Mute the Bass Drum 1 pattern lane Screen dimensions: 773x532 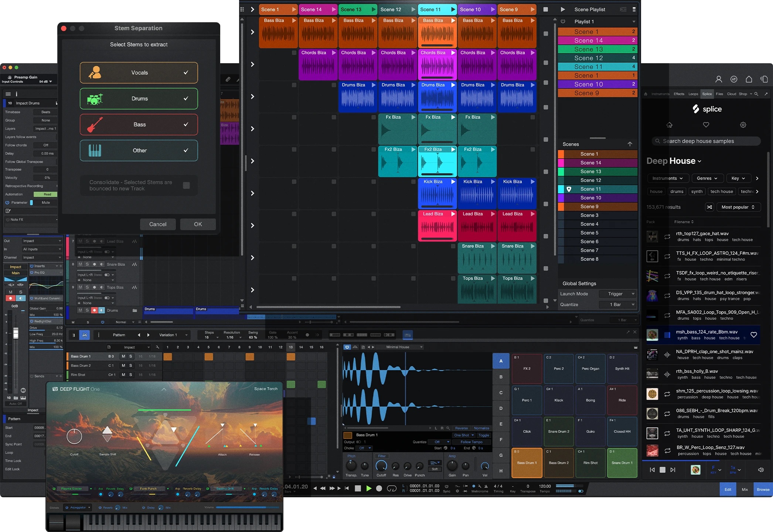pyautogui.click(x=123, y=356)
